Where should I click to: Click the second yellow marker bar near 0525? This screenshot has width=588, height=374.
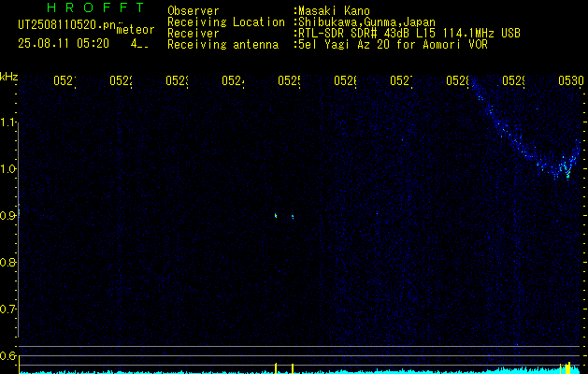pos(293,368)
